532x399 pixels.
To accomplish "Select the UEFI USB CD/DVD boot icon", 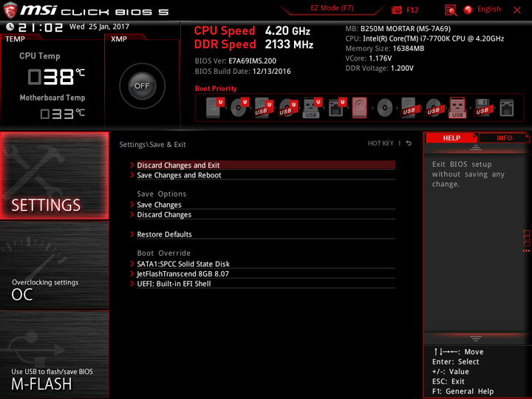I will 288,108.
